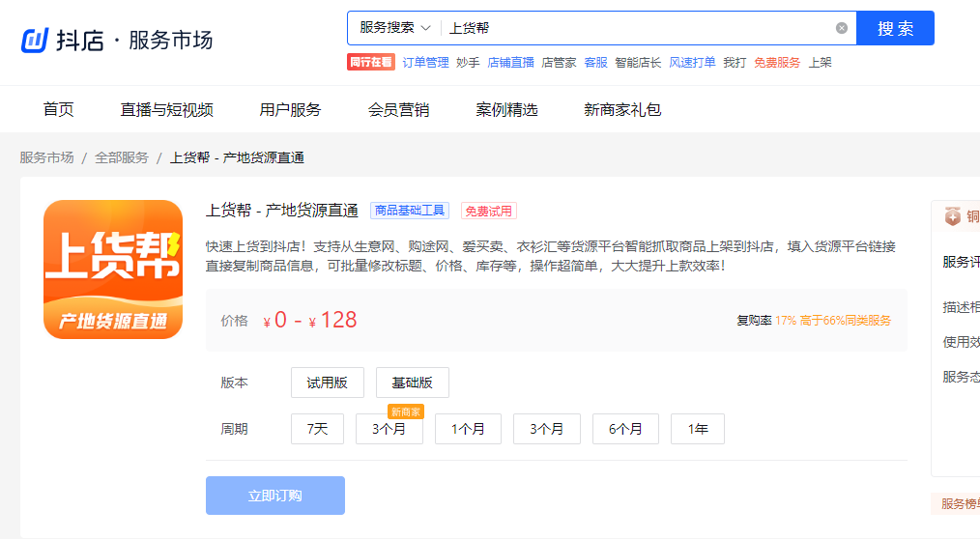
Task: Click the 复购率 17% 高于66%同类服务 text
Action: (813, 321)
